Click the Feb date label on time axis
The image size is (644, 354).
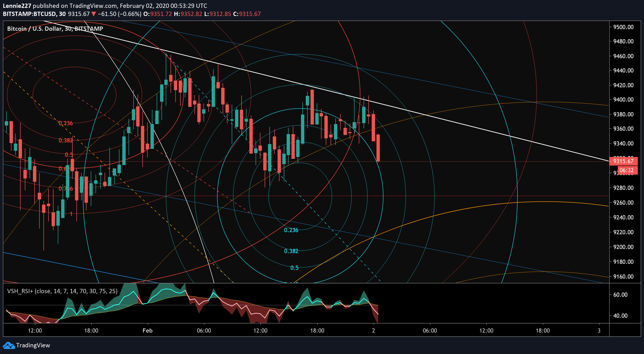147,331
